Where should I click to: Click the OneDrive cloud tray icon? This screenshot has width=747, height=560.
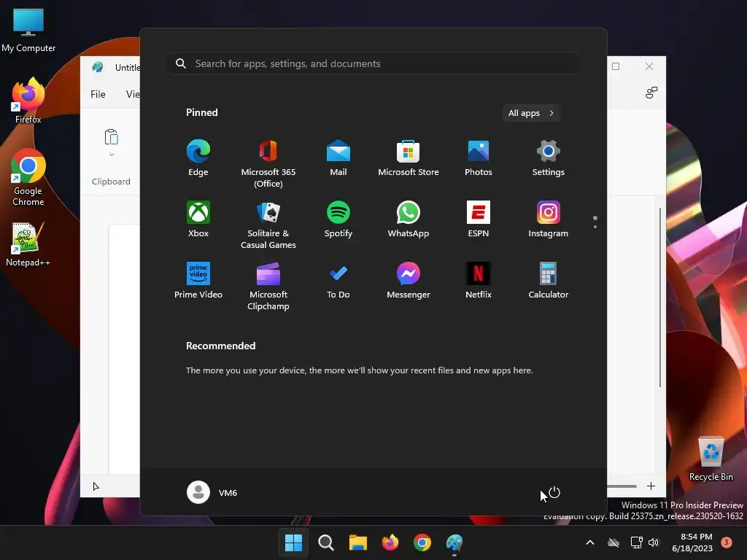pyautogui.click(x=614, y=542)
